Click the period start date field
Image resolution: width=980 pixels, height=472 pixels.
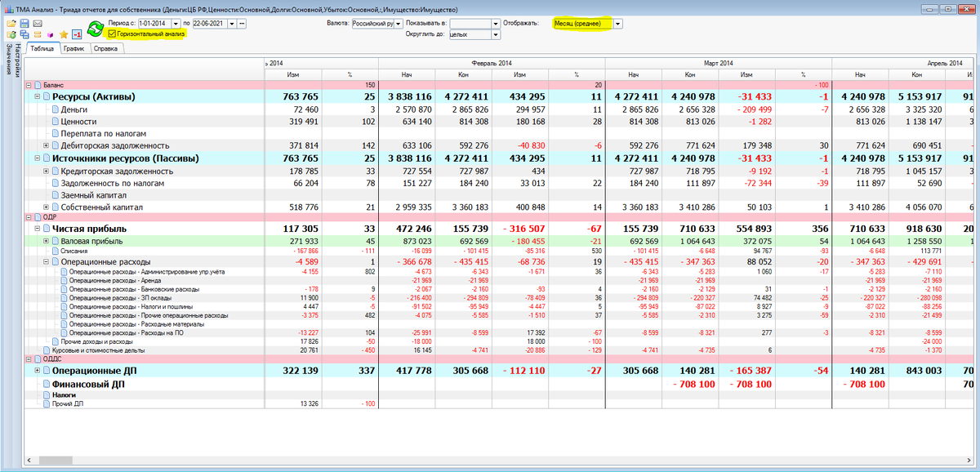[154, 24]
